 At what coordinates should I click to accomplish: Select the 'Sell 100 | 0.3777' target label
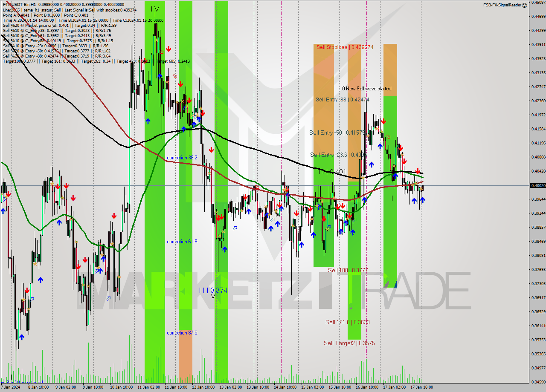click(348, 270)
